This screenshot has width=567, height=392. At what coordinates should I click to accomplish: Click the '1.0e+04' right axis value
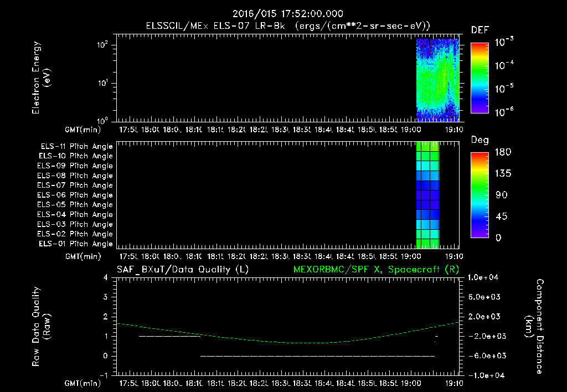tap(483, 277)
